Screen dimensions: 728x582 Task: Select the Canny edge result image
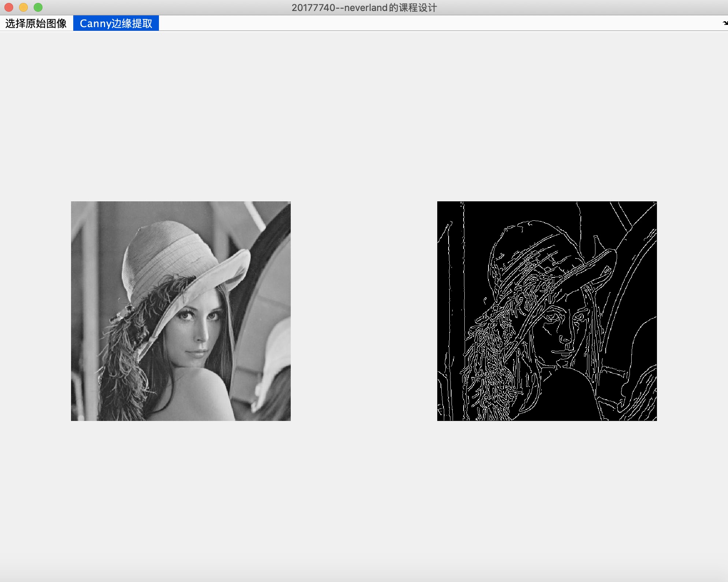[547, 311]
